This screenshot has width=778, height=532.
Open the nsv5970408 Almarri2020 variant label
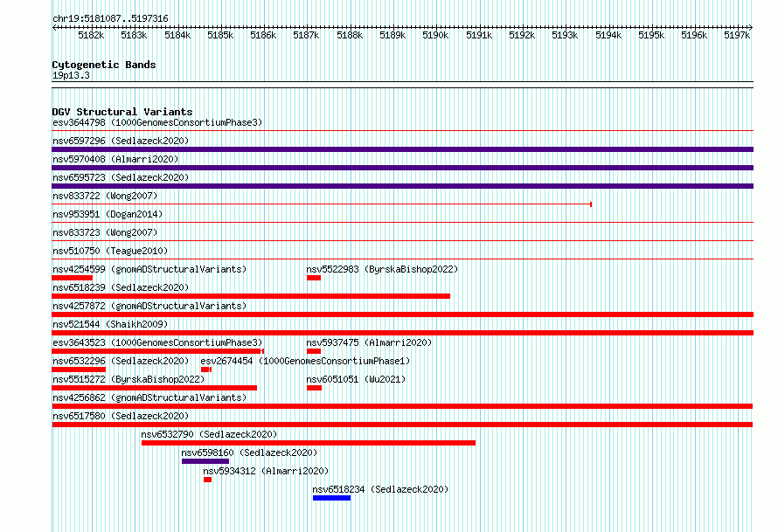115,159
